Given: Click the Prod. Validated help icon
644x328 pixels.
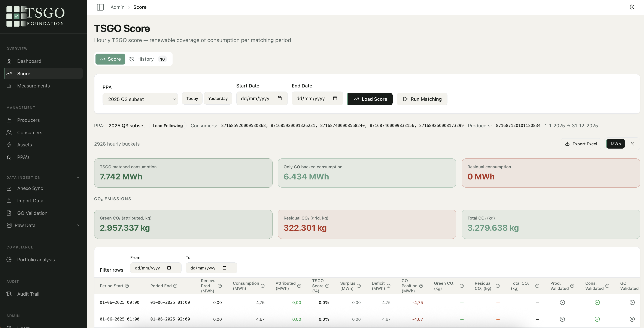Looking at the screenshot, I should coord(572,286).
